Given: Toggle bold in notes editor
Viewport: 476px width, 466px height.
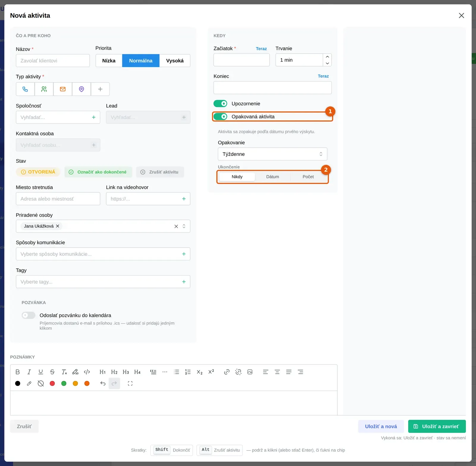Looking at the screenshot, I should pyautogui.click(x=18, y=372).
